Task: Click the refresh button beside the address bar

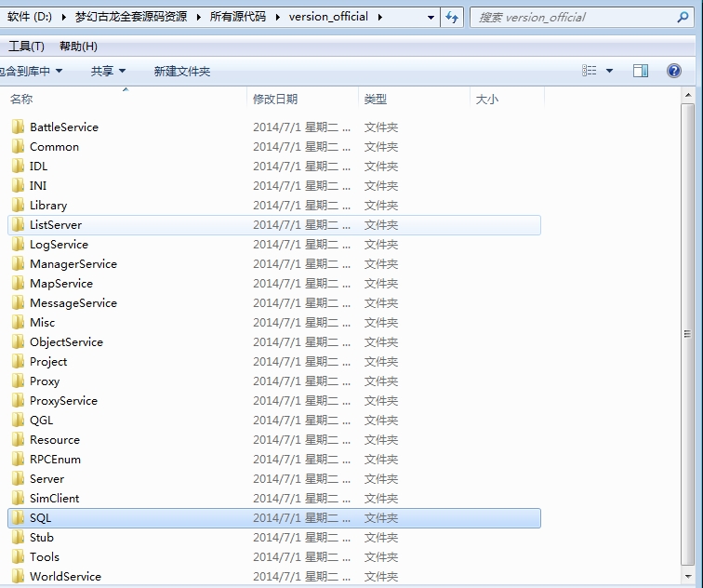Action: [452, 17]
